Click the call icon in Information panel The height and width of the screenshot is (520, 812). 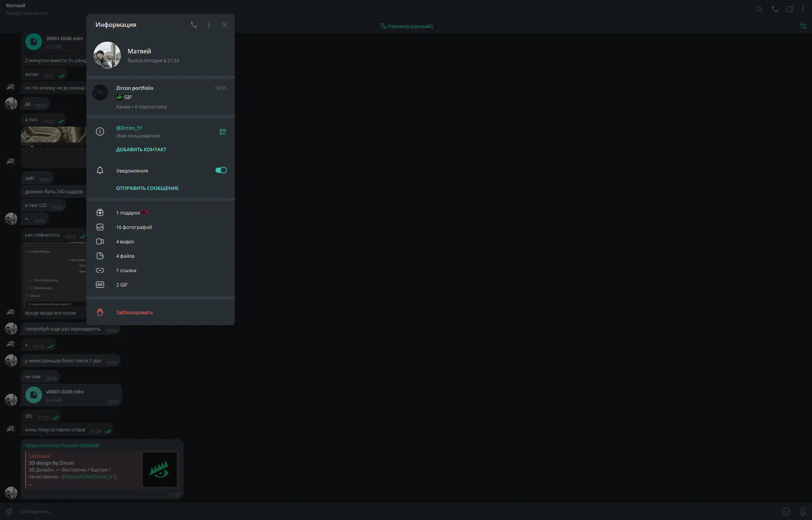click(194, 25)
